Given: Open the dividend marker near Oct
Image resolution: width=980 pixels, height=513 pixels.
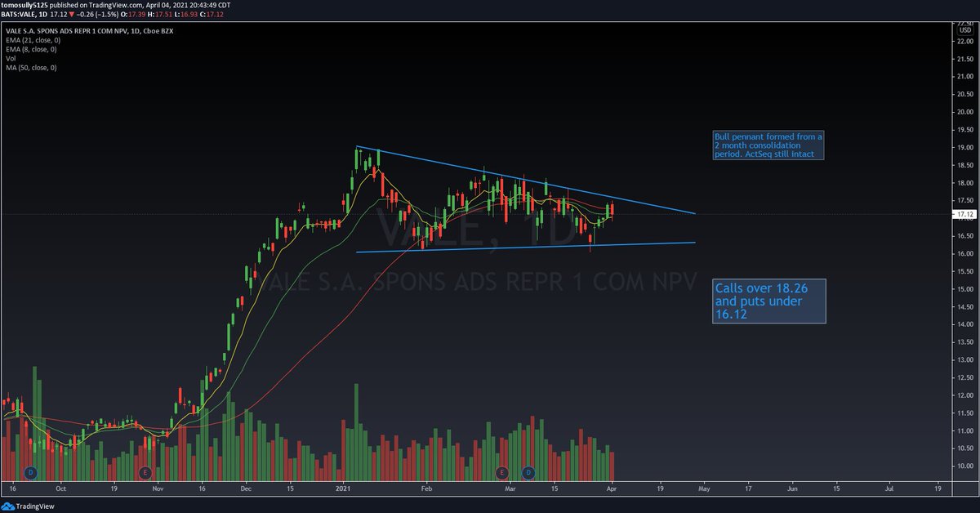Looking at the screenshot, I should 31,472.
